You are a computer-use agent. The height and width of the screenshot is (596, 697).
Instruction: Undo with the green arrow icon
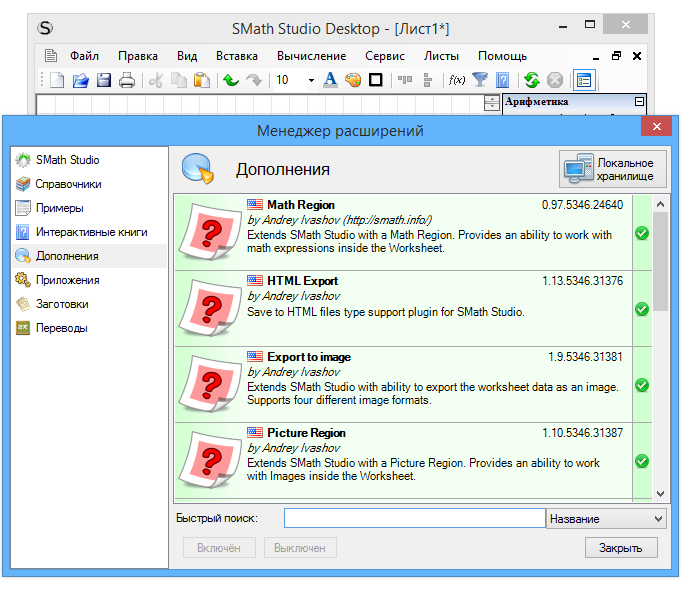tap(231, 80)
